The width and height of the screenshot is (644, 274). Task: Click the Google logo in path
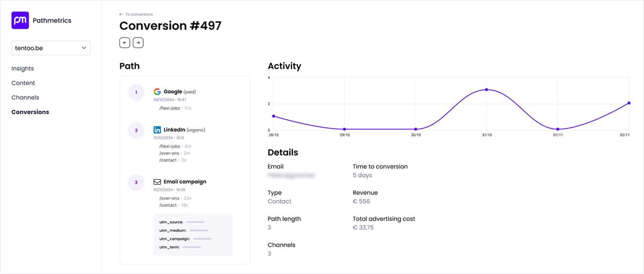point(157,91)
